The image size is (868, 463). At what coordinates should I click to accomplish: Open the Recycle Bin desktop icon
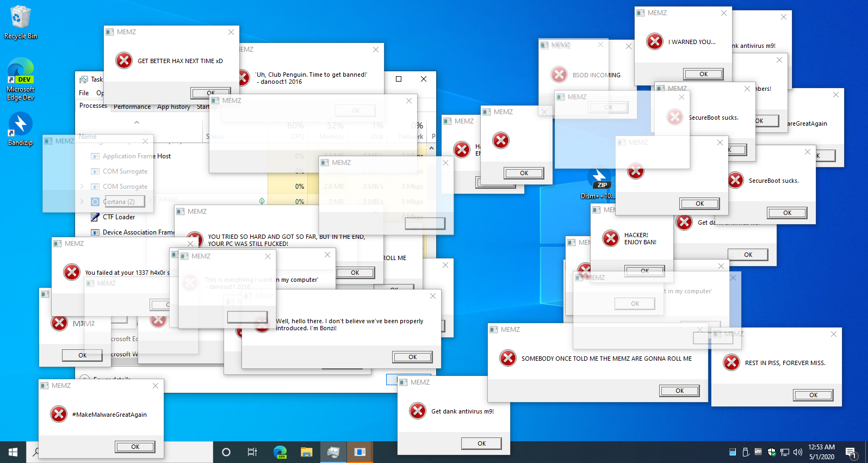(21, 23)
